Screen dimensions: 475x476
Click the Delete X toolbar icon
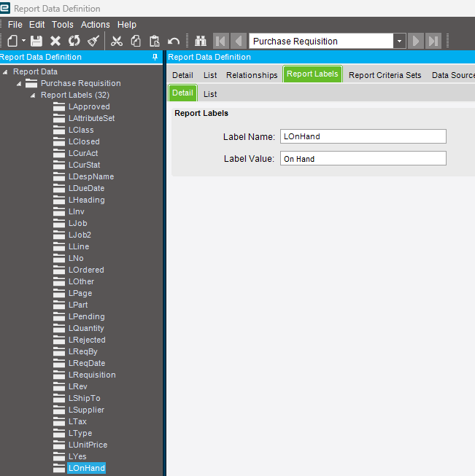pyautogui.click(x=55, y=41)
